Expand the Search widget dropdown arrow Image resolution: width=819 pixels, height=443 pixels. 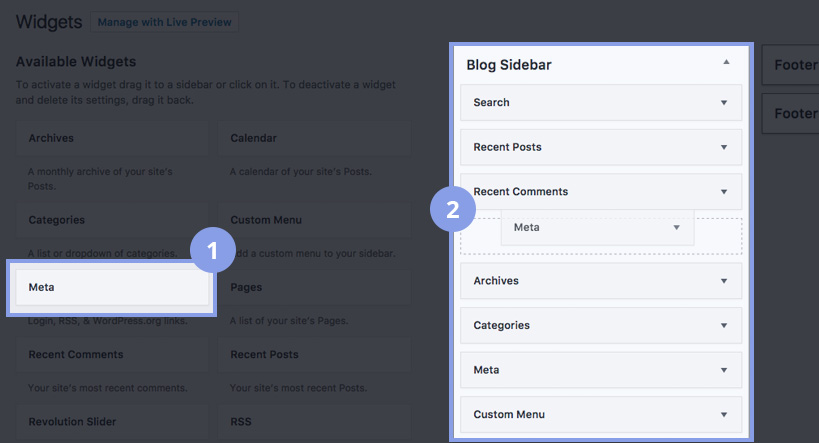[x=724, y=102]
